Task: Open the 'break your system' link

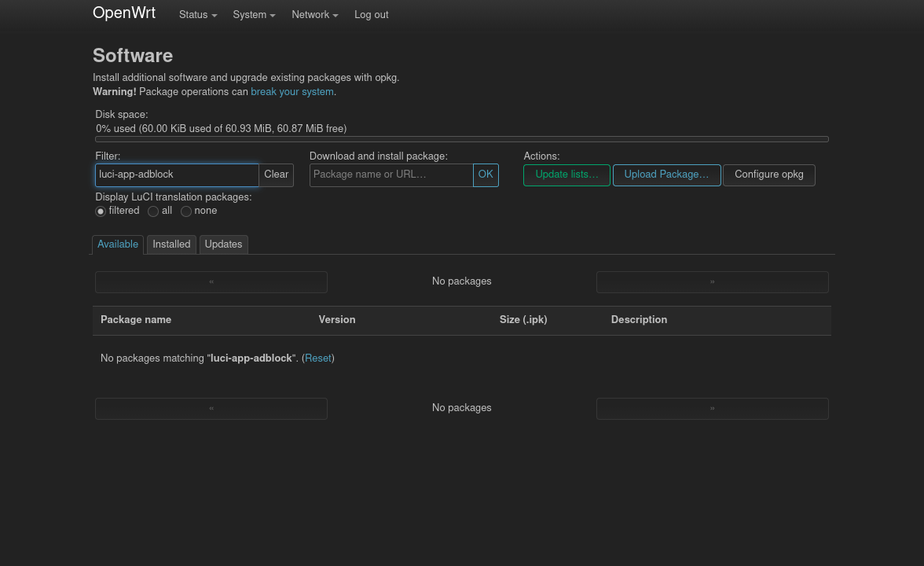Action: [292, 92]
